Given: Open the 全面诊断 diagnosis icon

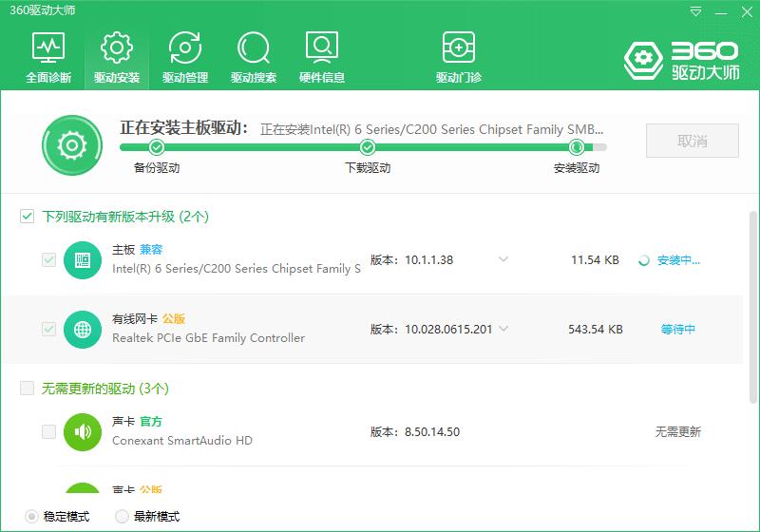Looking at the screenshot, I should click(48, 47).
